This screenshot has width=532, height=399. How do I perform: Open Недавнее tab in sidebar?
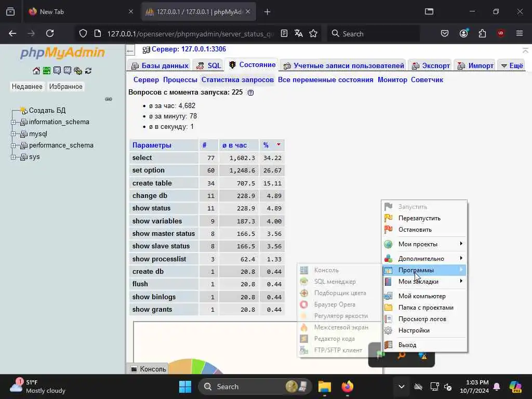27,87
